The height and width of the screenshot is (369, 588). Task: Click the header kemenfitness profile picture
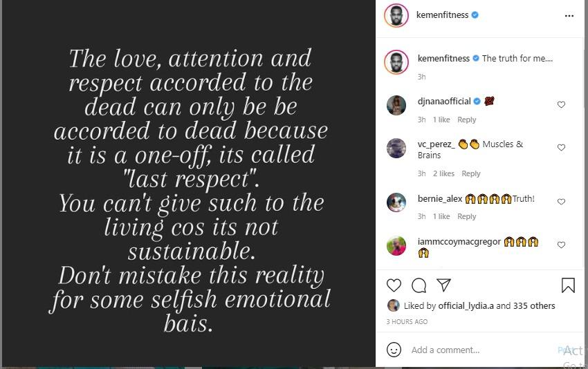396,15
